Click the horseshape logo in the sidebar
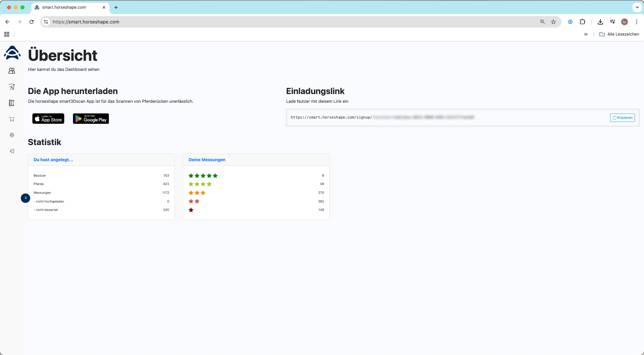This screenshot has height=355, width=644. click(x=12, y=53)
